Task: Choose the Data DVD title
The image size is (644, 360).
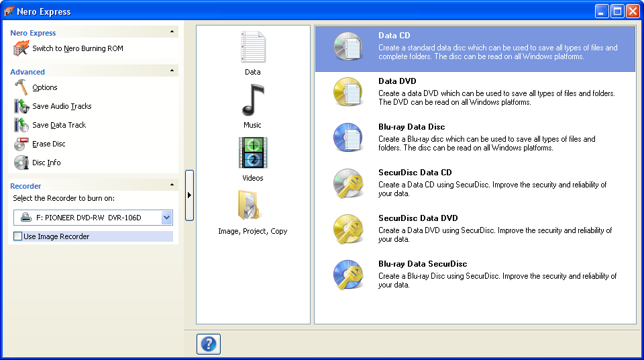Action: point(397,81)
